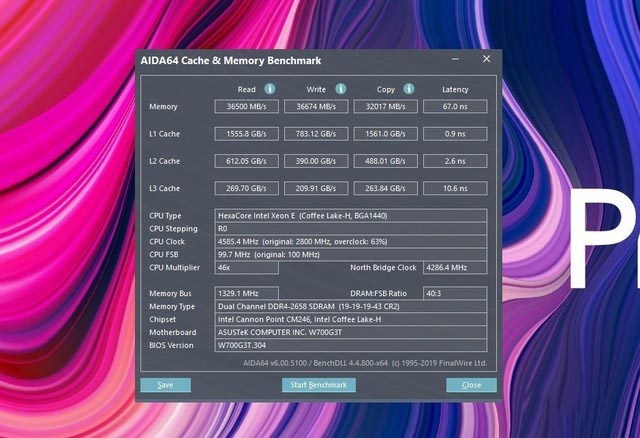Click the AIDA64 version copyright text
This screenshot has height=438, width=640.
pyautogui.click(x=365, y=363)
